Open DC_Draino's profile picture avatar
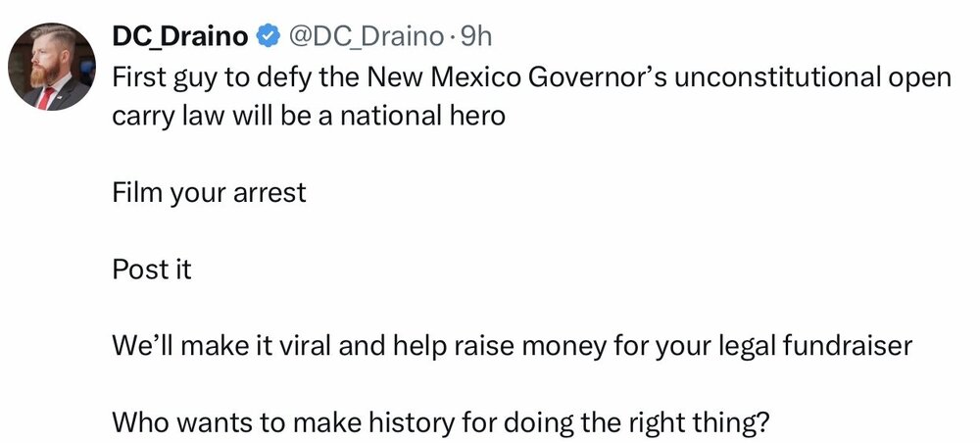Viewport: 980px width, 443px height. pyautogui.click(x=52, y=67)
